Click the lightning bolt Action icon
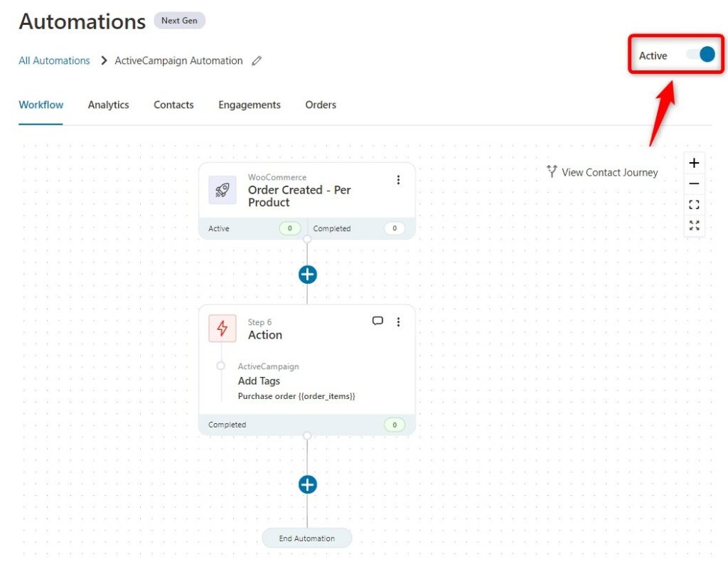Screen dimensions: 728x564 coord(223,329)
